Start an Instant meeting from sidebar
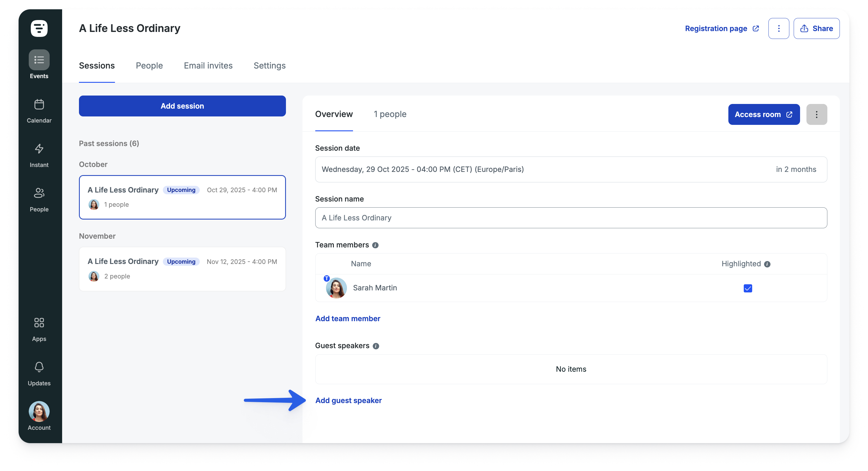The width and height of the screenshot is (868, 471). pos(39,149)
